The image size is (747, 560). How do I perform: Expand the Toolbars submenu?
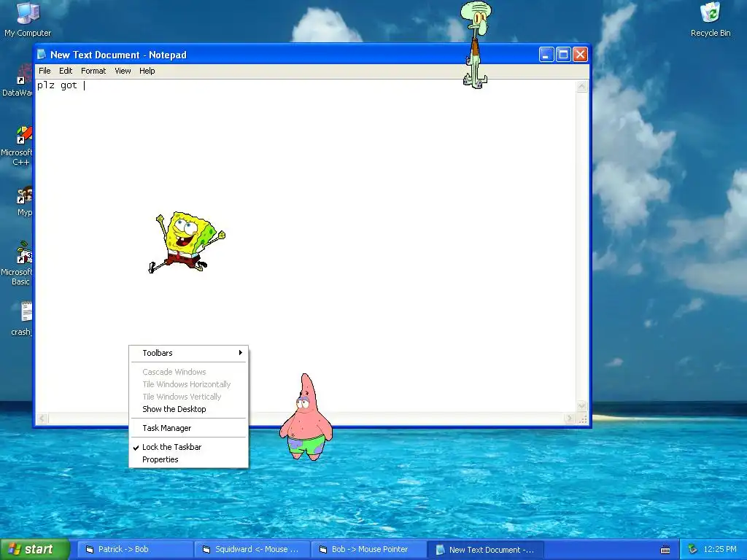click(189, 353)
